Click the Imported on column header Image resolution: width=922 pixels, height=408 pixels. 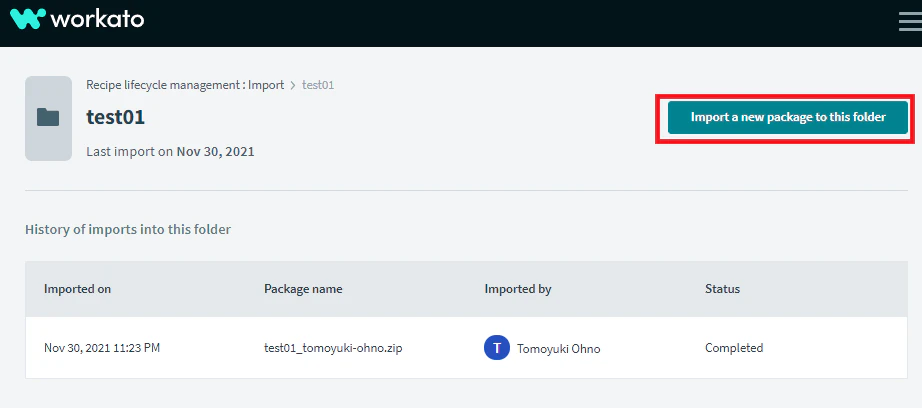point(78,289)
